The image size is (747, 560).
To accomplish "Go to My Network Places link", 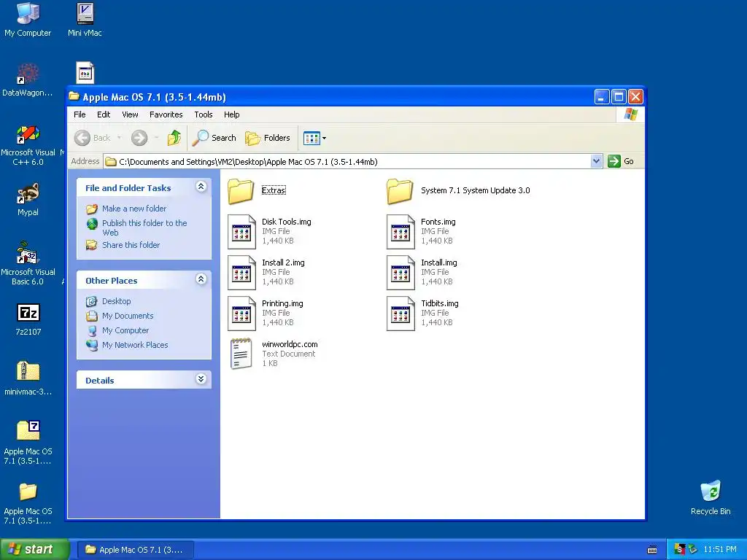I will (135, 345).
